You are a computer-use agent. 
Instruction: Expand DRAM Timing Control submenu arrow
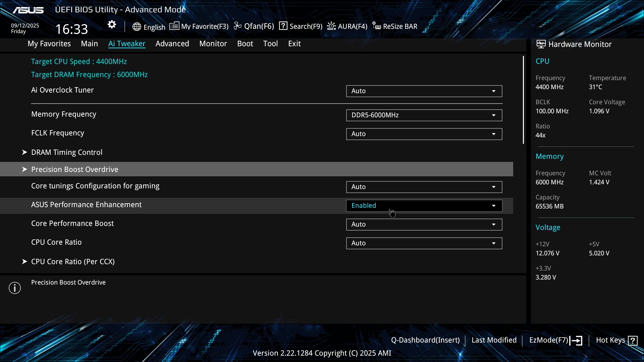pyautogui.click(x=24, y=152)
